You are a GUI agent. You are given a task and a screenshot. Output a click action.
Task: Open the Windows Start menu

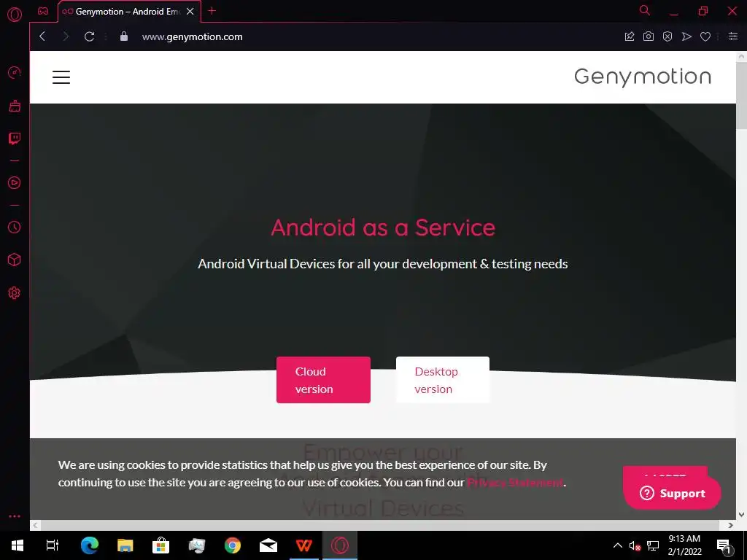[18, 545]
